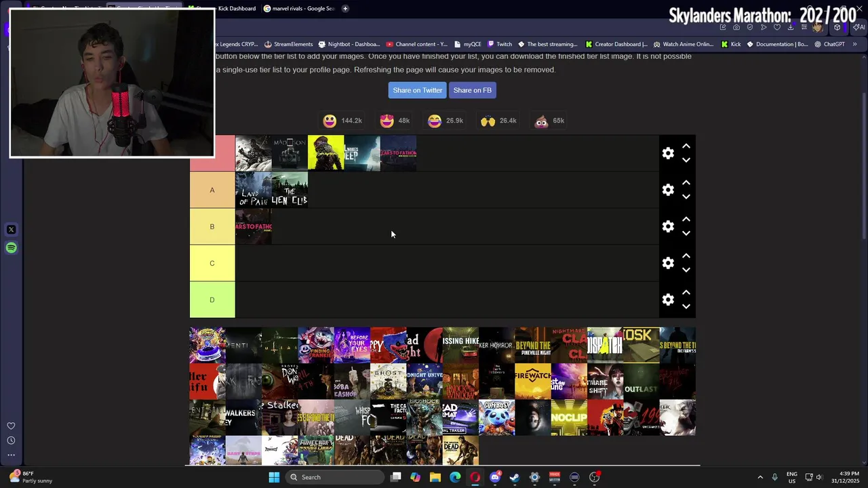868x488 pixels.
Task: Open history clock icon in sidebar
Action: pos(11,441)
